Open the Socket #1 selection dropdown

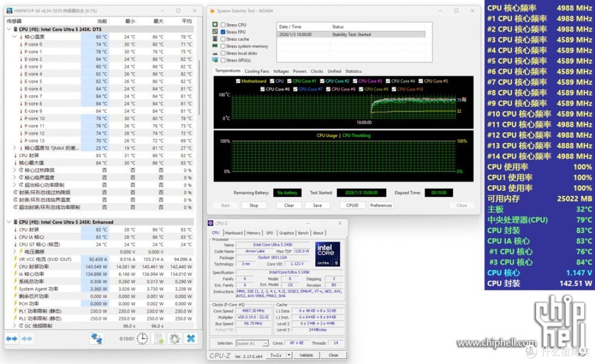(265, 343)
